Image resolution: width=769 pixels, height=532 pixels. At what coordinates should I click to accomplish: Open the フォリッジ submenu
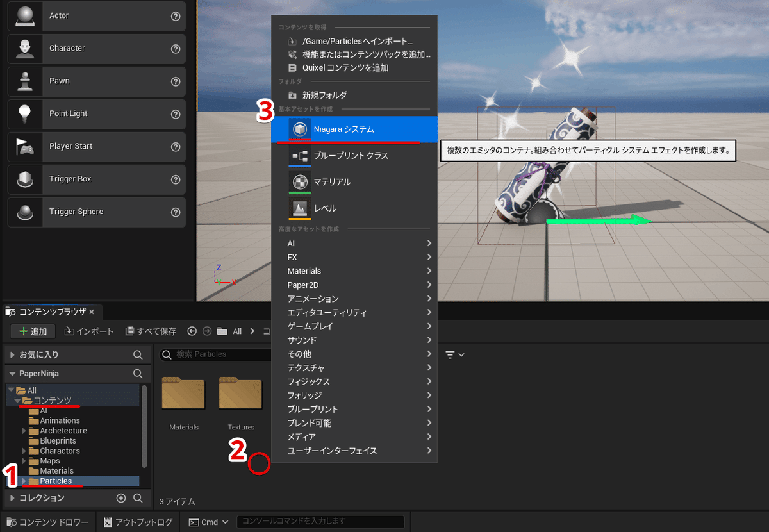354,395
